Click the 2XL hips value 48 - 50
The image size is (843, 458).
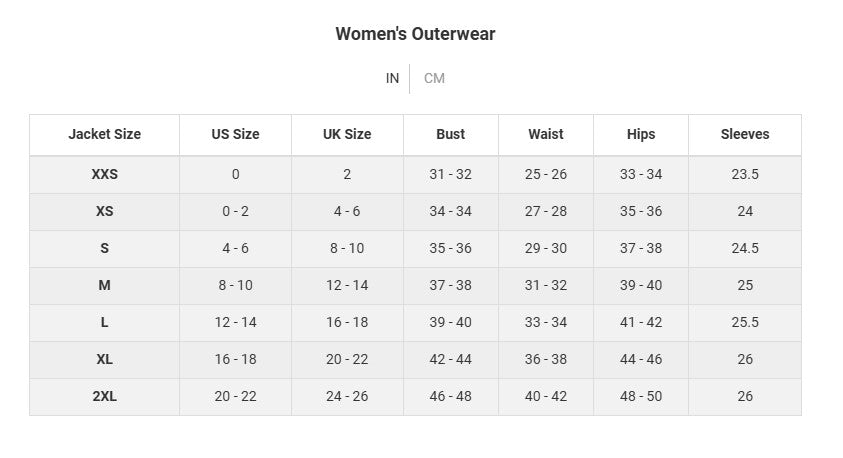point(641,396)
